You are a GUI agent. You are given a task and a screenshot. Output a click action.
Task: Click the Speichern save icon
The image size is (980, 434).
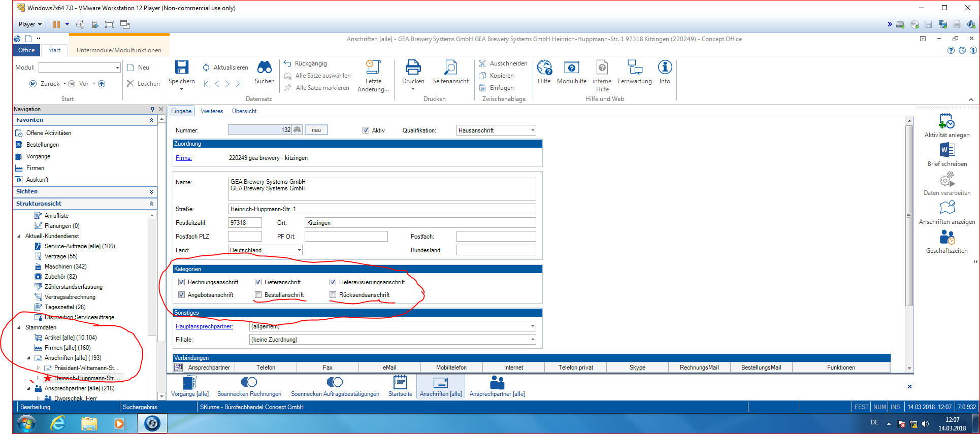tap(181, 68)
